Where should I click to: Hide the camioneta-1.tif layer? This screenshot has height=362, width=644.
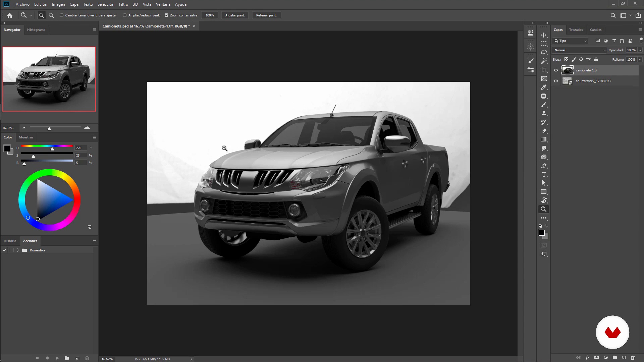click(x=556, y=70)
